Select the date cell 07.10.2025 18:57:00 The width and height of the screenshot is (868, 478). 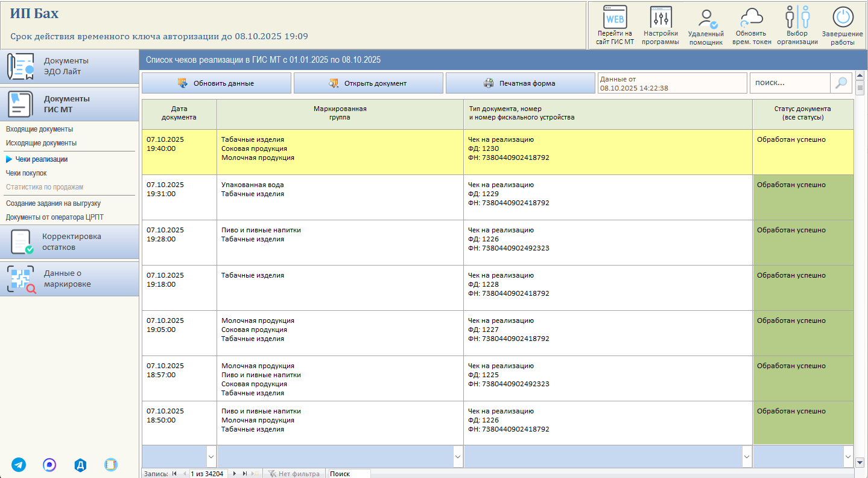click(x=179, y=378)
